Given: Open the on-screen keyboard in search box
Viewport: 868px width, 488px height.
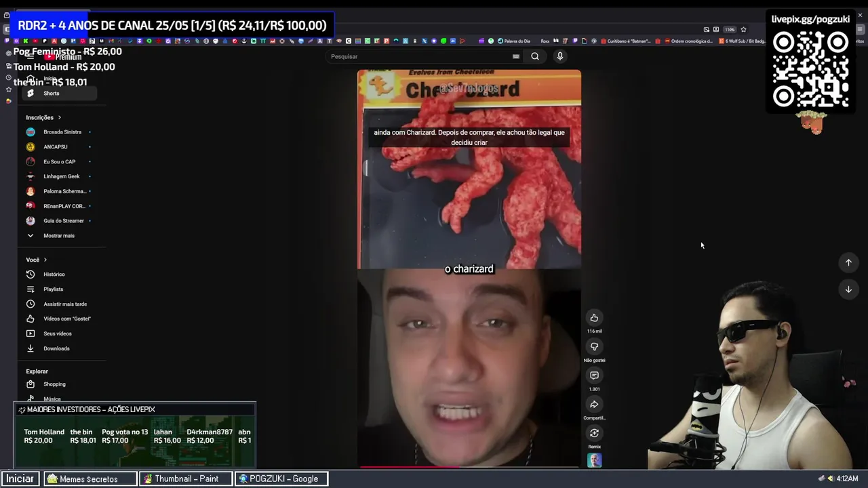Looking at the screenshot, I should [x=516, y=57].
